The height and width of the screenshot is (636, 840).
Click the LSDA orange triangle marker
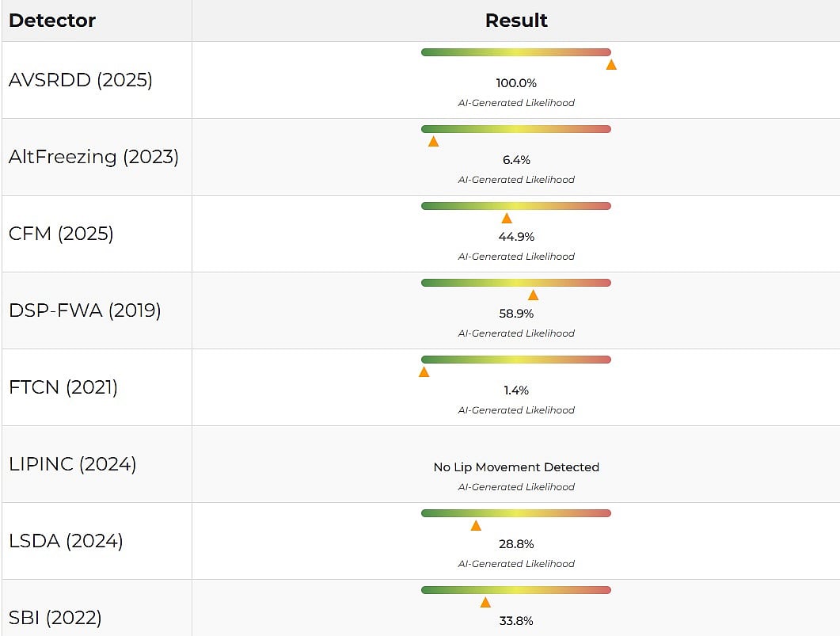476,525
